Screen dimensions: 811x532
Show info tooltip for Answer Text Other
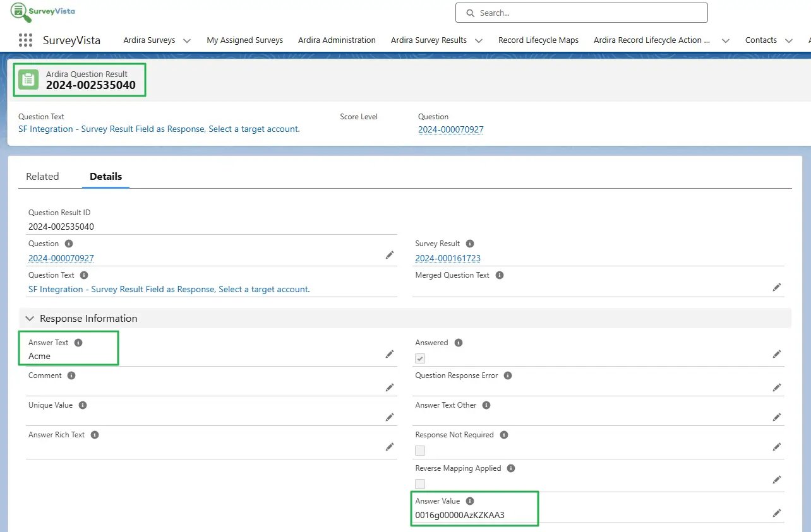click(x=486, y=405)
